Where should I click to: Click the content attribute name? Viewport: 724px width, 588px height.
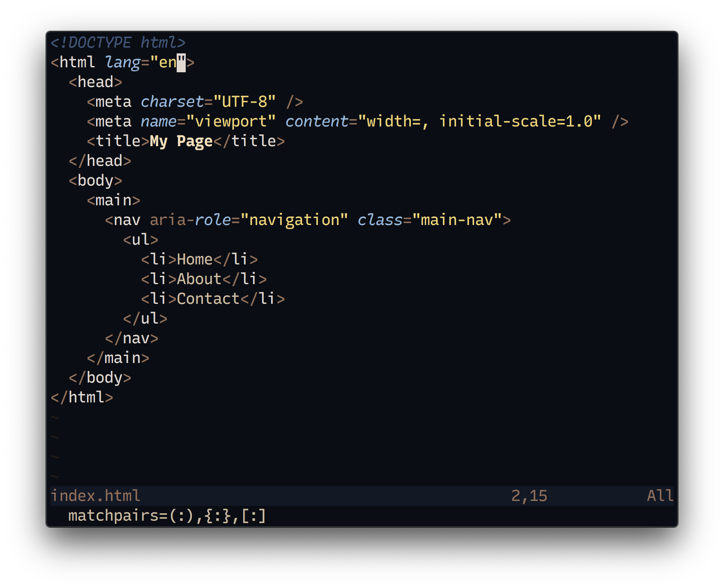317,122
